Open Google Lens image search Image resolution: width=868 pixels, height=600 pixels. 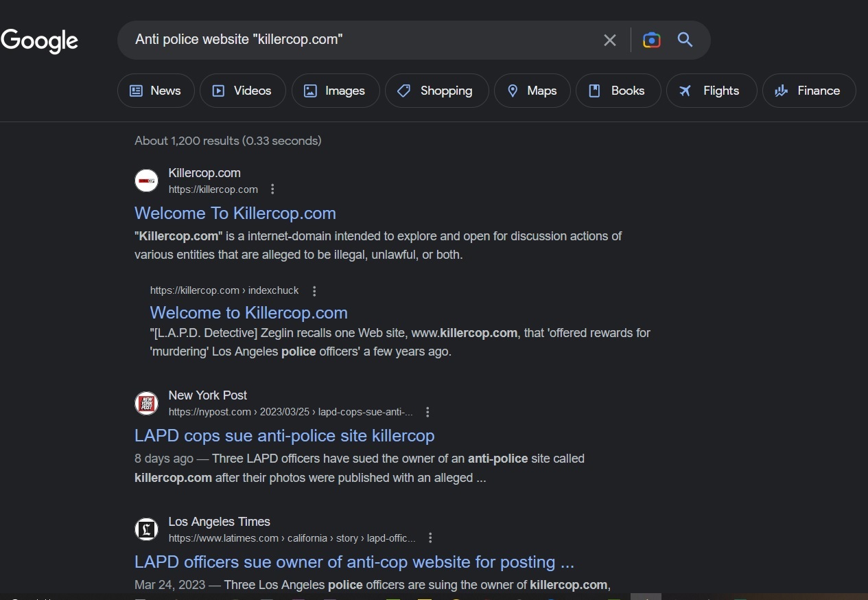[652, 40]
